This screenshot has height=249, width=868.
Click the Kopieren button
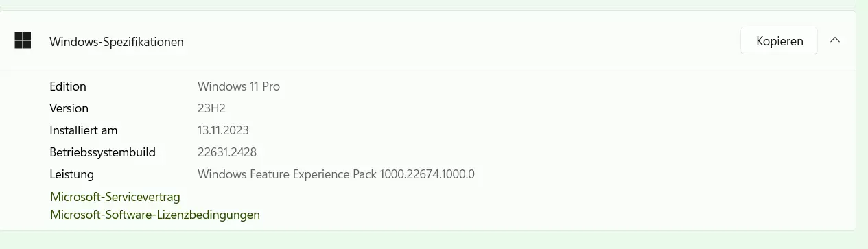(779, 41)
